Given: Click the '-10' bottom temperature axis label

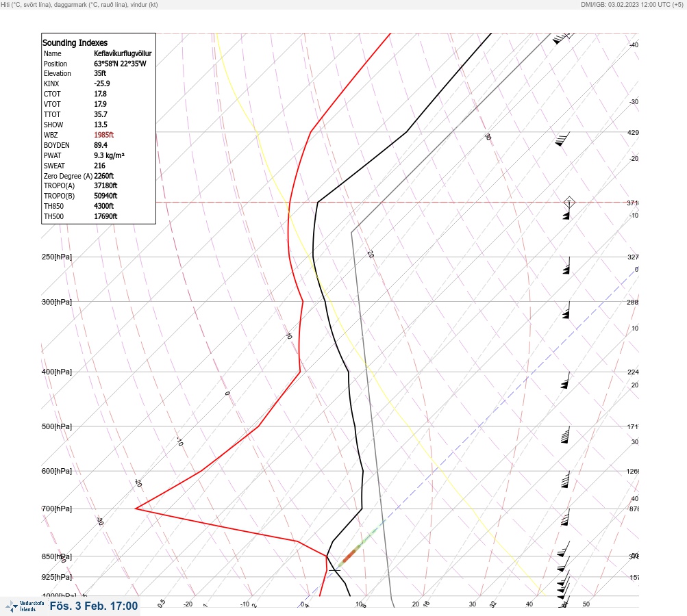Looking at the screenshot, I should (245, 604).
